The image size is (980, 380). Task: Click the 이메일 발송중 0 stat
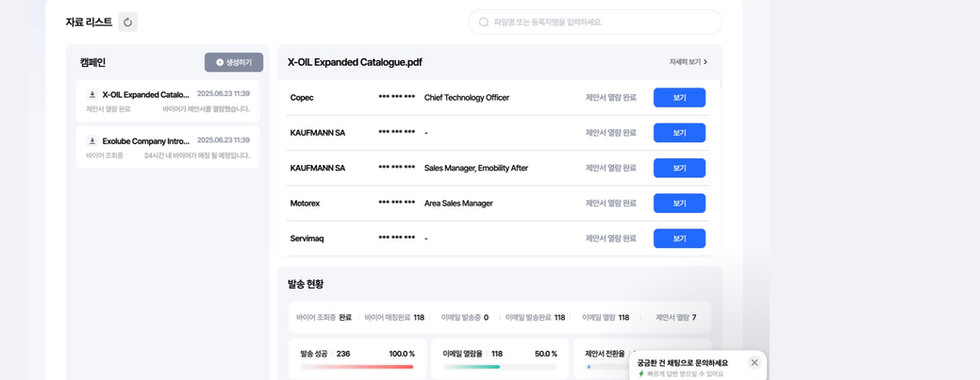click(464, 318)
